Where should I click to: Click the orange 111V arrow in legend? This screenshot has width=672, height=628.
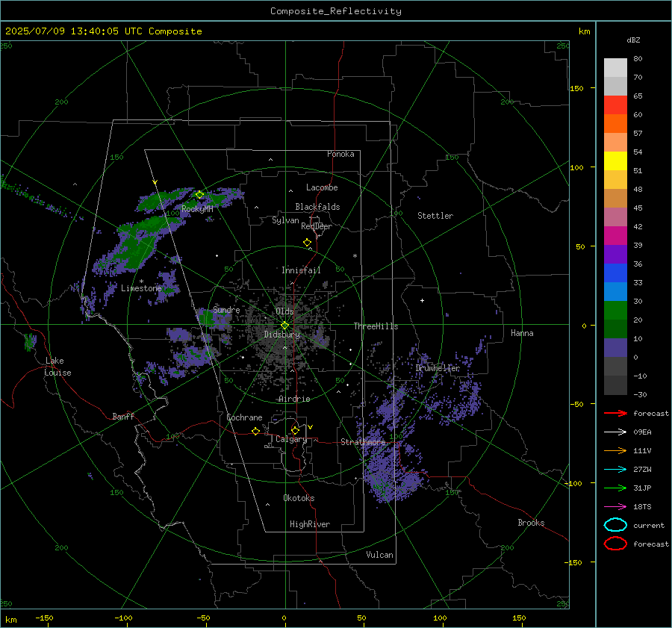[x=615, y=450]
